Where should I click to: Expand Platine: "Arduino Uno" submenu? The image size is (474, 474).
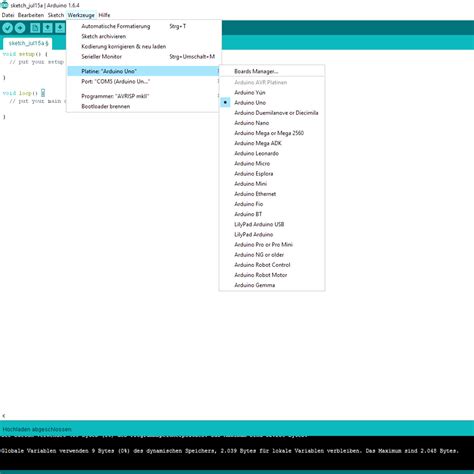point(144,71)
